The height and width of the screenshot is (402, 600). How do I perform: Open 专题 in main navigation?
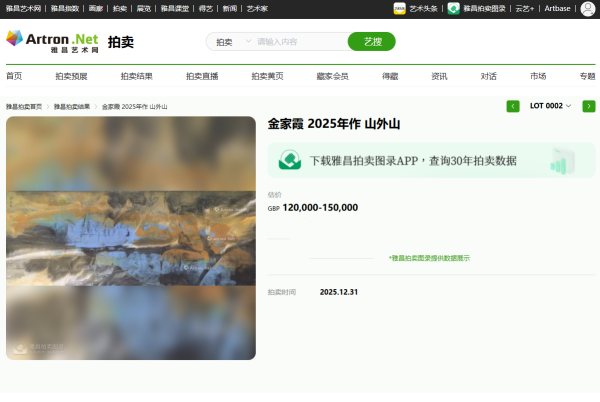pyautogui.click(x=587, y=76)
